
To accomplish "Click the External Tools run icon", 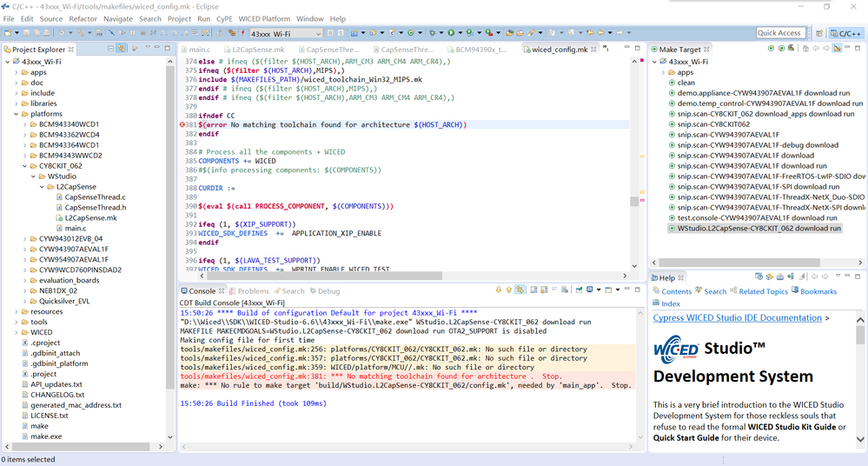I will click(489, 33).
